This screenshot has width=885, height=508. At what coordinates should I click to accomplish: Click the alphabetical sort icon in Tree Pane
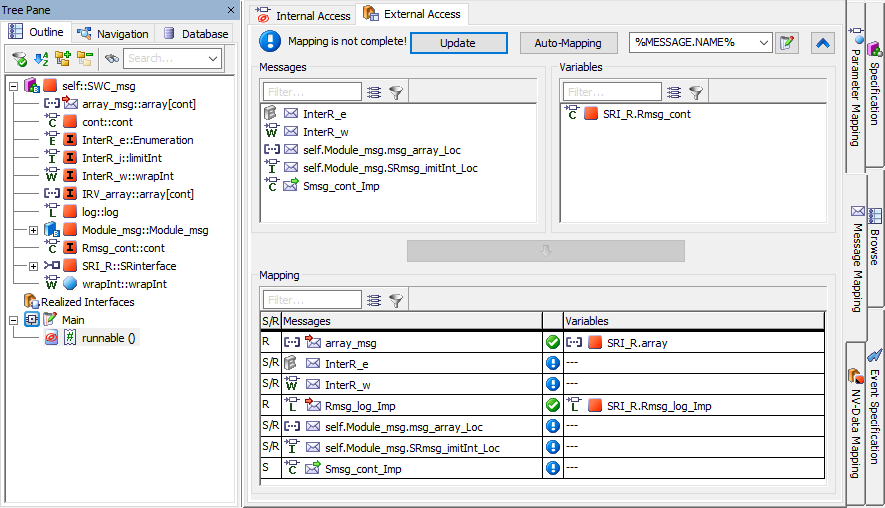pyautogui.click(x=41, y=58)
